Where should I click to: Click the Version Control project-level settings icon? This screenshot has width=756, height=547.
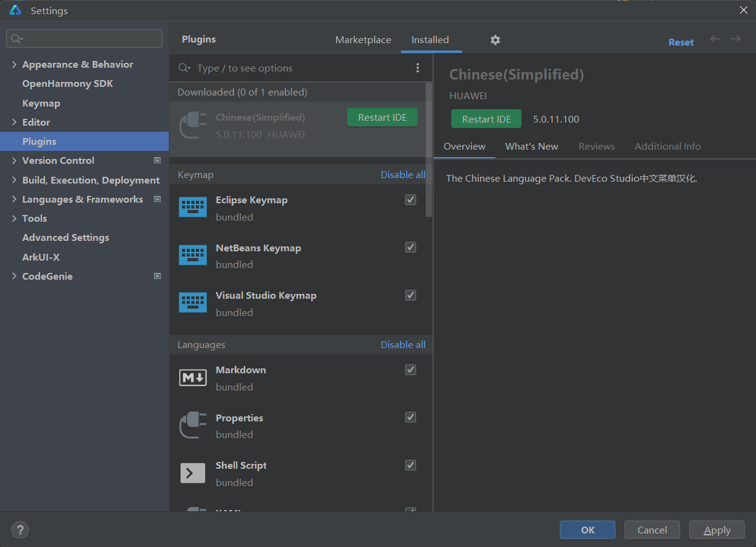coord(157,160)
